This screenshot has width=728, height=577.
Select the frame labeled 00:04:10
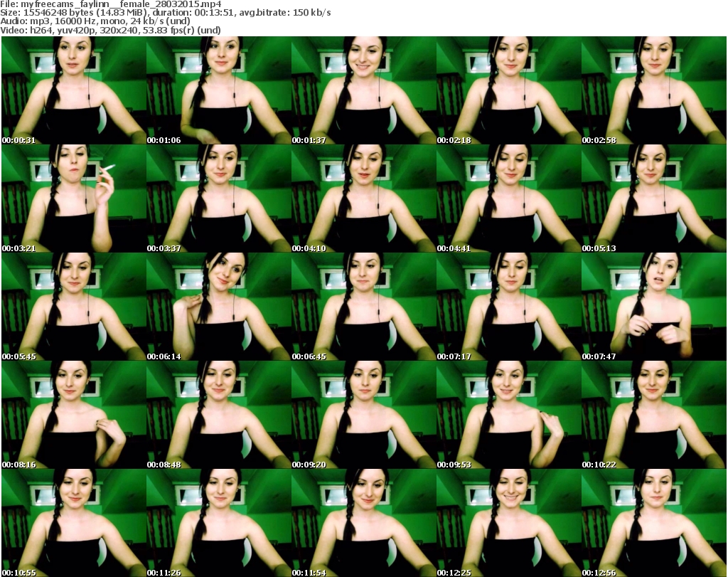(x=363, y=198)
